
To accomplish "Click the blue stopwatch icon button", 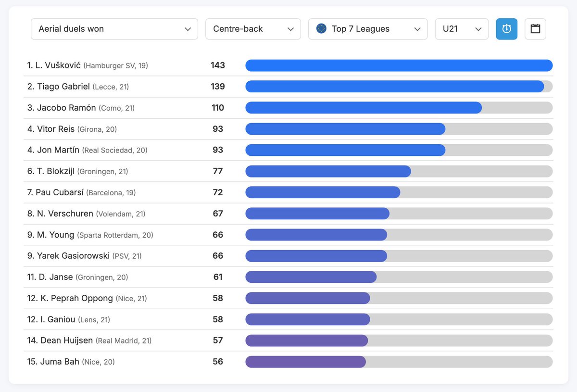I will (x=506, y=29).
